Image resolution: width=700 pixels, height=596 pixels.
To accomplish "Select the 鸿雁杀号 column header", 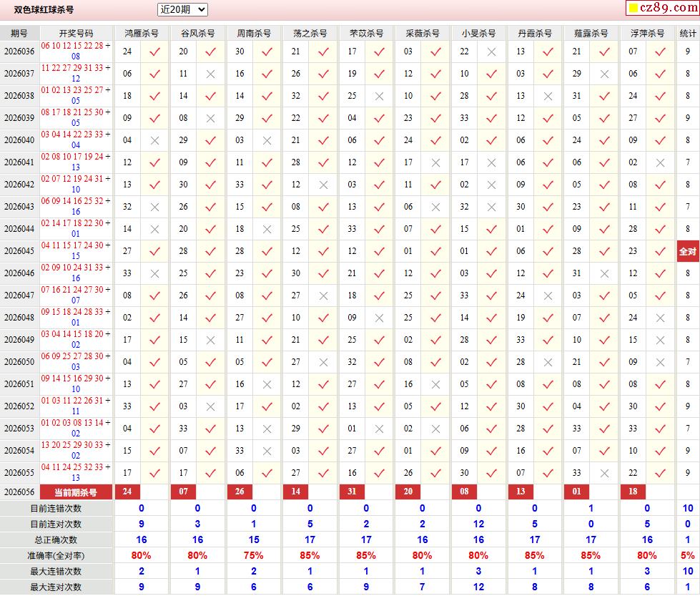I will tap(142, 33).
